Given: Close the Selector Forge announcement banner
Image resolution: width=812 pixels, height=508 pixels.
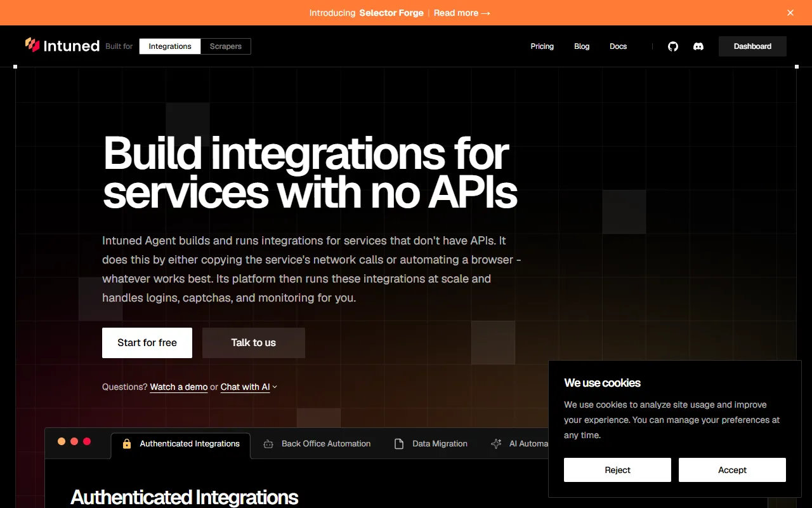Looking at the screenshot, I should pyautogui.click(x=790, y=13).
